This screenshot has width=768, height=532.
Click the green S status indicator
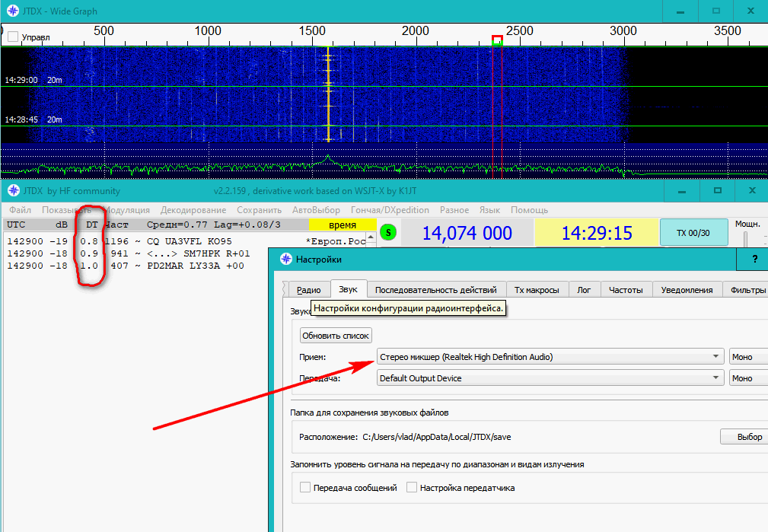(x=389, y=233)
